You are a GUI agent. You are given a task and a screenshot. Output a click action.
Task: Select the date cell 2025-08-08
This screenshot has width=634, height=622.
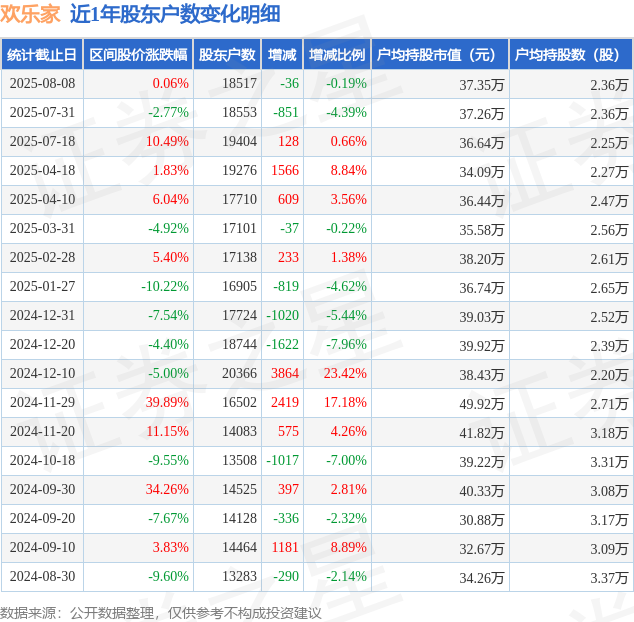(42, 84)
